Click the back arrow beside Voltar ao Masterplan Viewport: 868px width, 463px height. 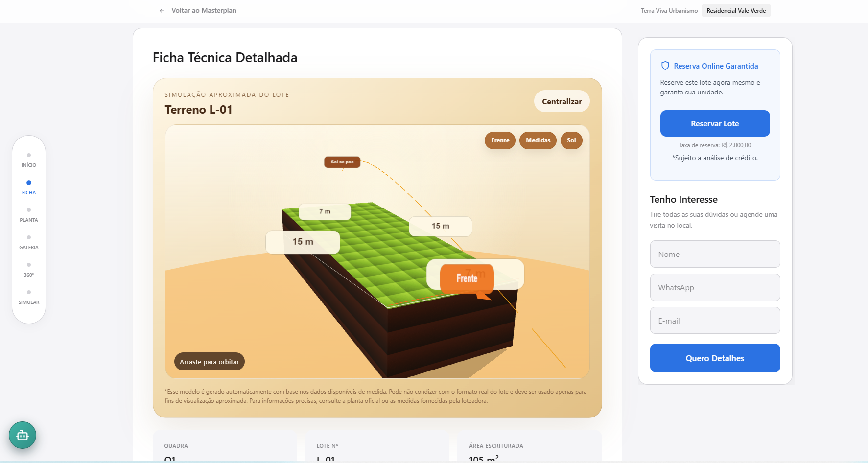162,11
